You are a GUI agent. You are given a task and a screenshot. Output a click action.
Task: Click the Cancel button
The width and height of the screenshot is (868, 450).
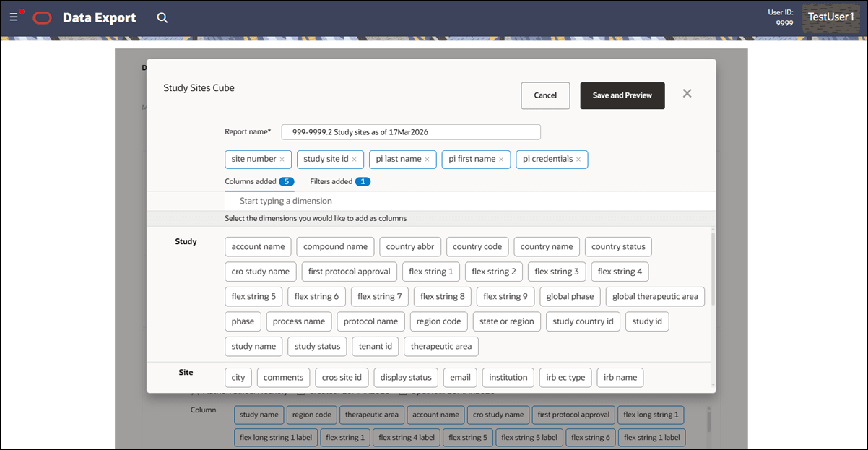(545, 95)
